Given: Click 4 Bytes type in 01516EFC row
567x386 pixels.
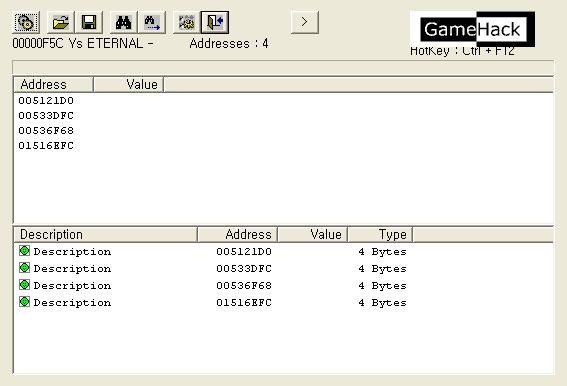Looking at the screenshot, I should click(383, 303).
